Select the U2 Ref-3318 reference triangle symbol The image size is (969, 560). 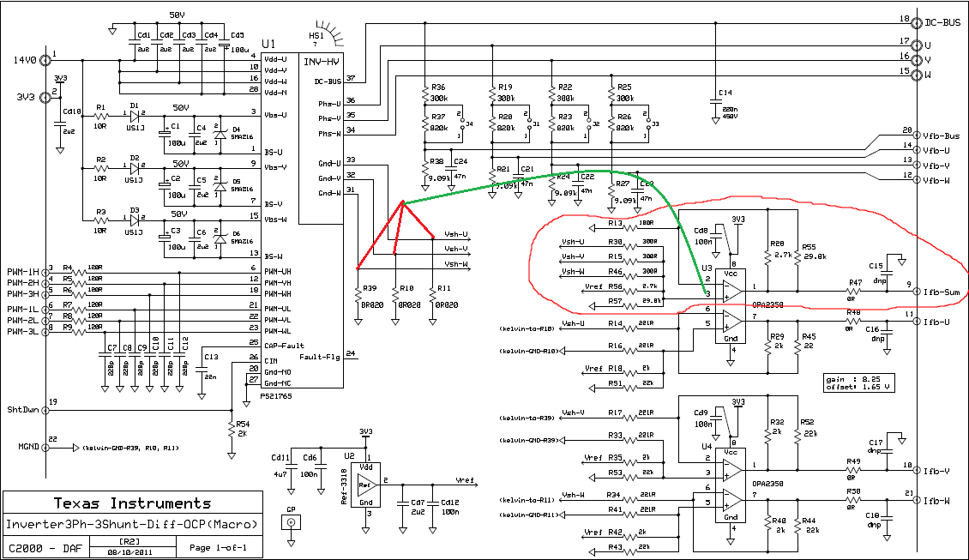[367, 485]
